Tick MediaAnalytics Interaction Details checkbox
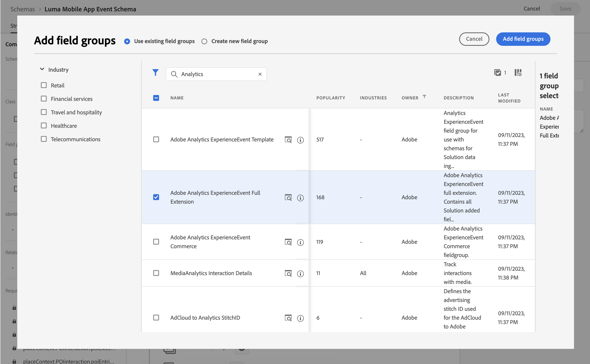This screenshot has width=590, height=364. [156, 273]
